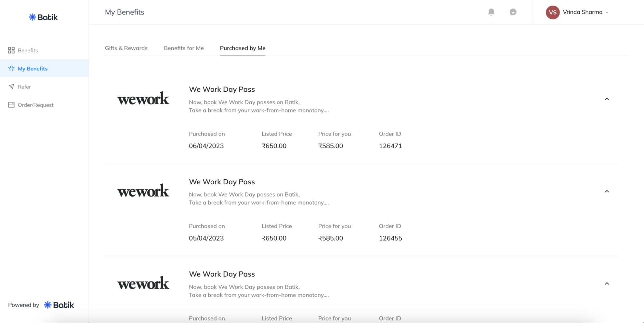Viewport: 644px width, 323px height.
Task: Switch to the Benefits for Me tab
Action: click(184, 48)
